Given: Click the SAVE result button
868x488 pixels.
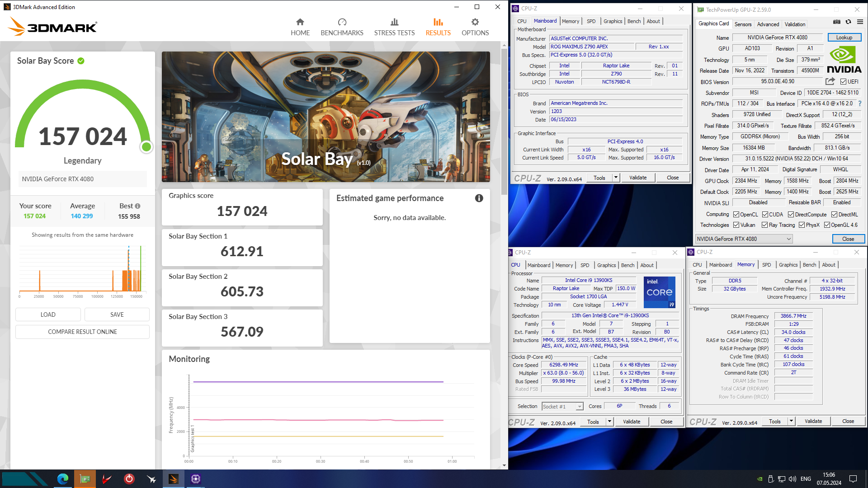Looking at the screenshot, I should point(117,314).
